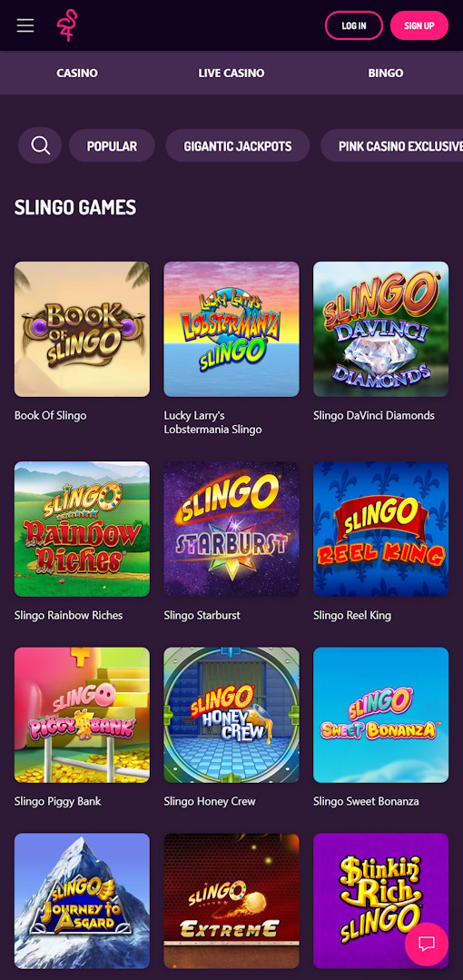Screen dimensions: 463x980
Task: Click the pink flamingo logo
Action: tap(67, 25)
